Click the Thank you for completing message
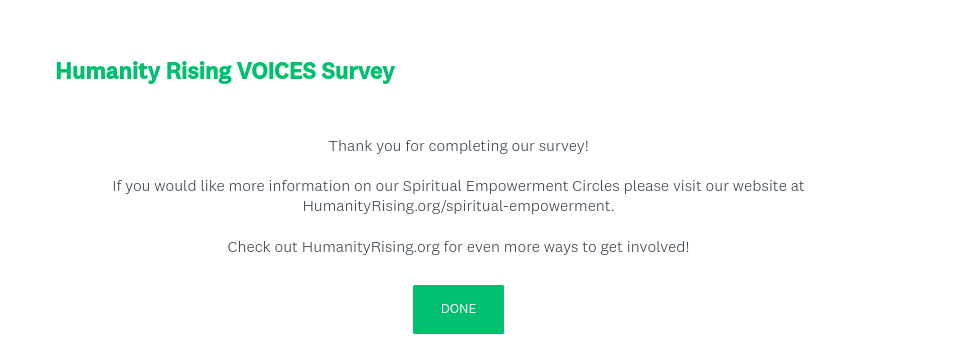 click(x=458, y=146)
